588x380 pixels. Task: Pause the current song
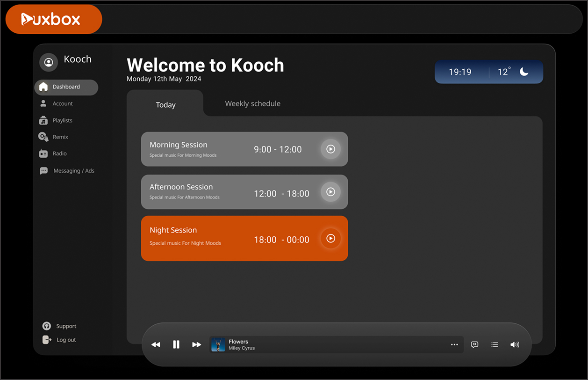176,345
